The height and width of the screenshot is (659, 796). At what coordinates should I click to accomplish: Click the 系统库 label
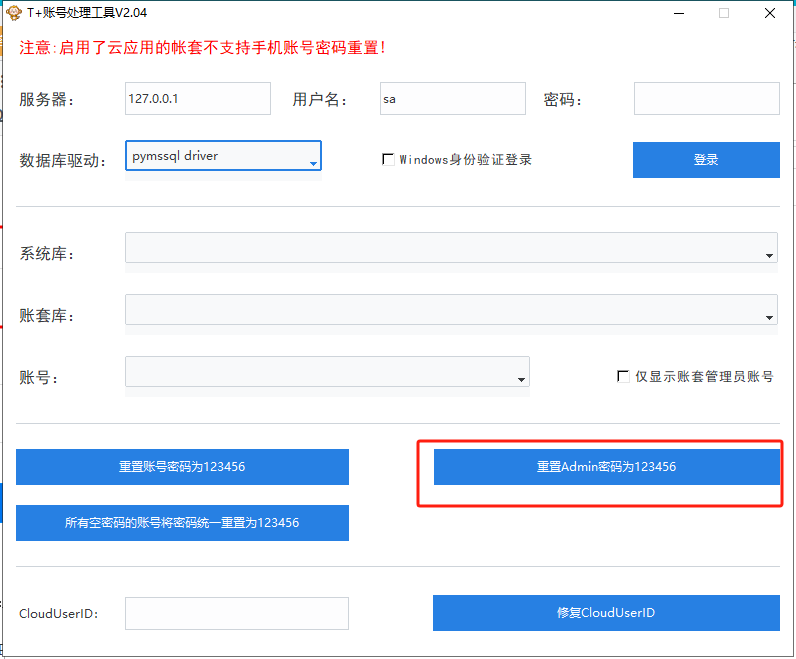point(47,253)
